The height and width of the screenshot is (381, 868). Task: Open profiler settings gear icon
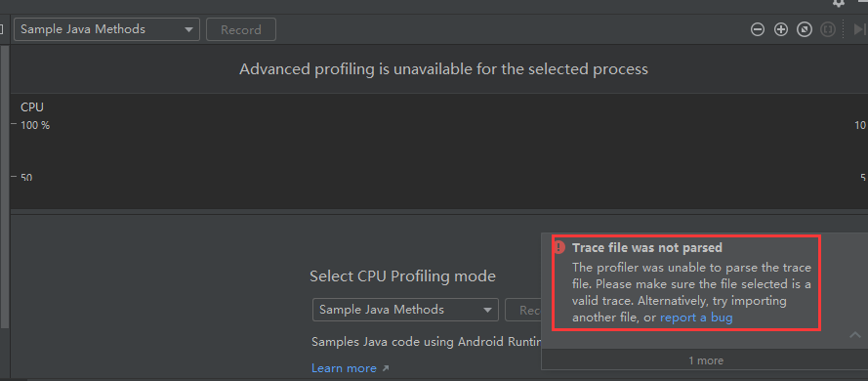click(840, 3)
